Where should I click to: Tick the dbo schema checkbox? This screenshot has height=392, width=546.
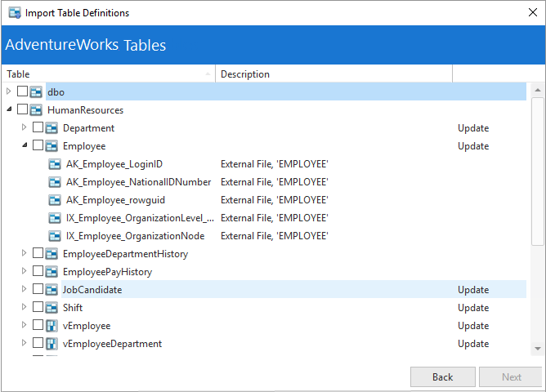coord(22,92)
